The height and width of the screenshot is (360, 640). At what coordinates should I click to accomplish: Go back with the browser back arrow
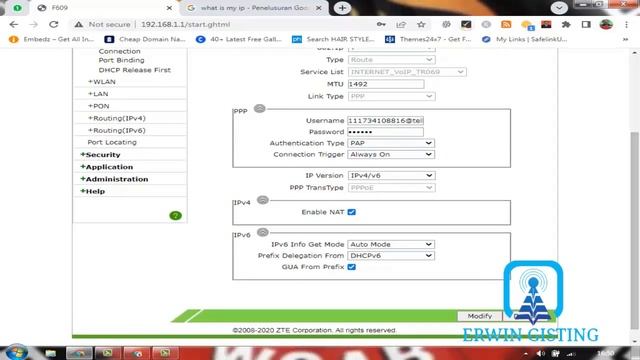(x=13, y=24)
